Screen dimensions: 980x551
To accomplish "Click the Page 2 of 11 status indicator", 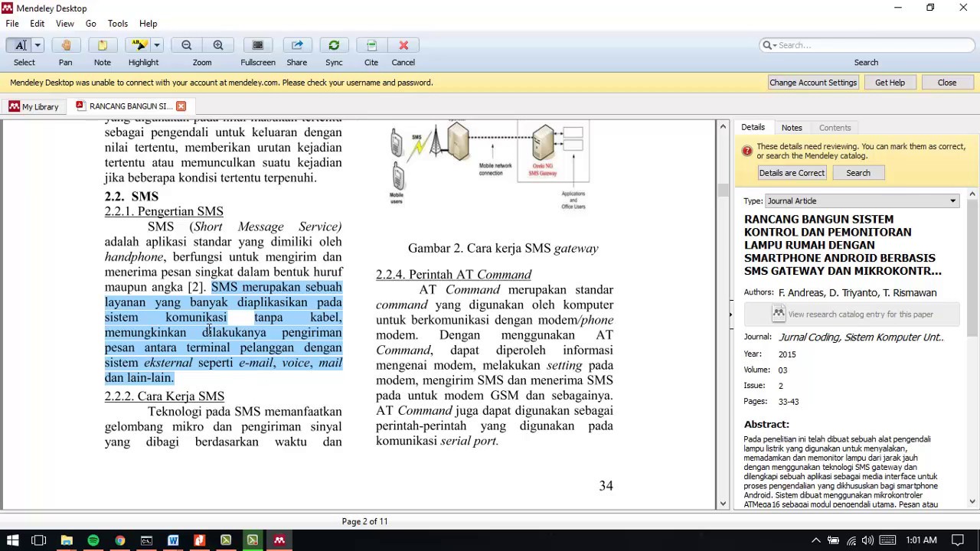I will (x=364, y=521).
